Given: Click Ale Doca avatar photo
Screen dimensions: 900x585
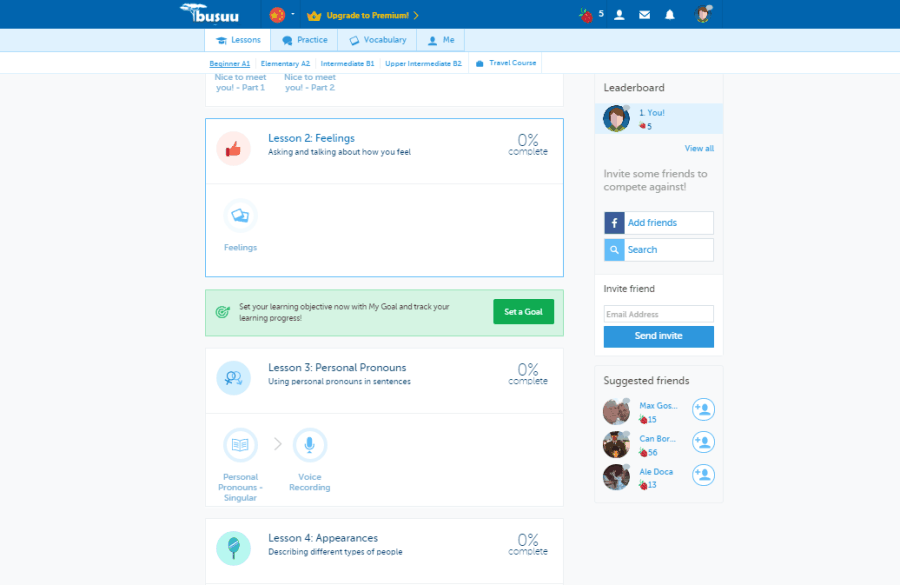Looking at the screenshot, I should point(616,477).
